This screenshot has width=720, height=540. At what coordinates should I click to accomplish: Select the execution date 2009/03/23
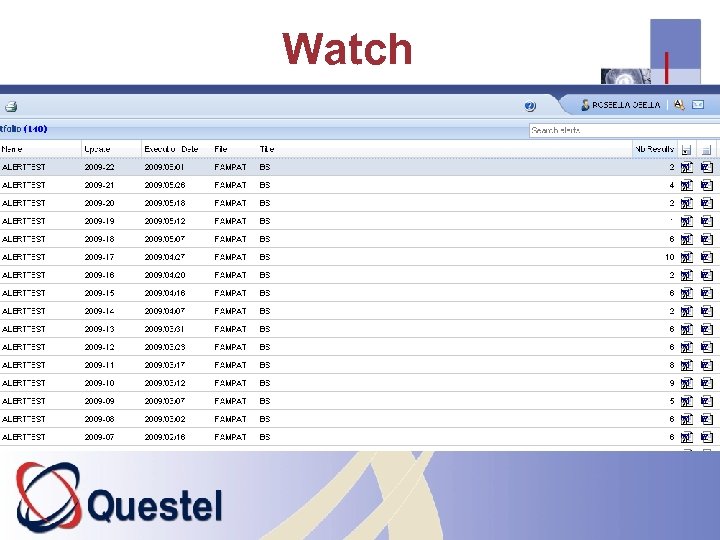[x=165, y=347]
